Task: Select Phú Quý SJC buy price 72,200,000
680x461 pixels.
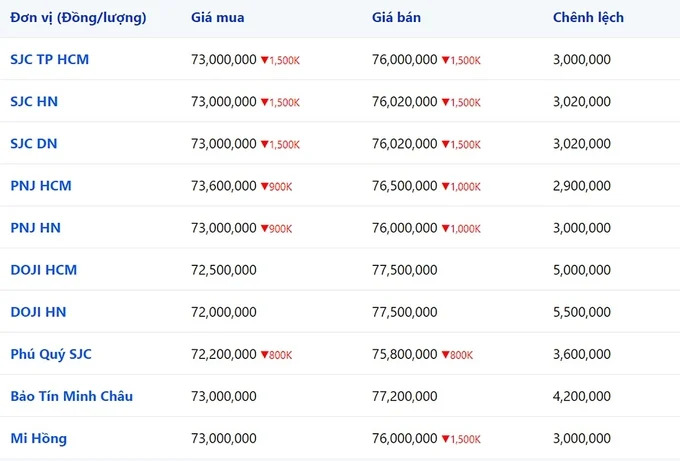Action: click(x=224, y=354)
